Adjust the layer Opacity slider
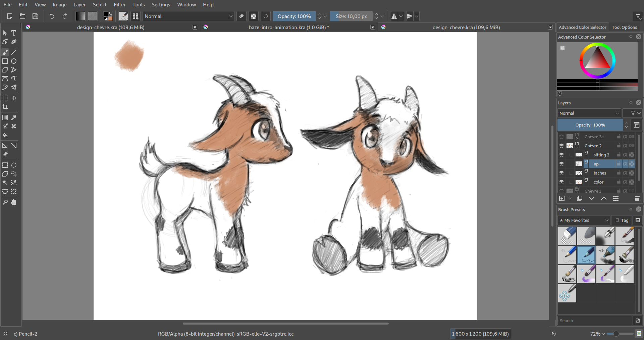Image resolution: width=644 pixels, height=340 pixels. pos(590,125)
